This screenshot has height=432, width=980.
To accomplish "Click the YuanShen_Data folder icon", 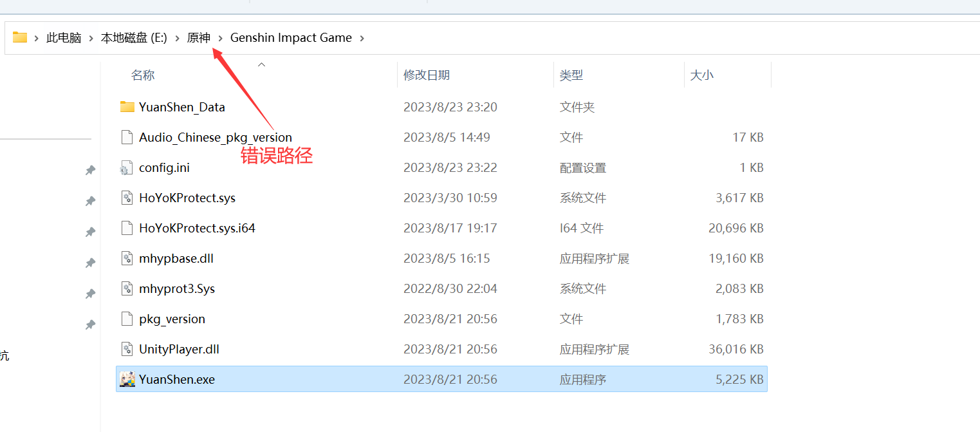I will [x=127, y=107].
